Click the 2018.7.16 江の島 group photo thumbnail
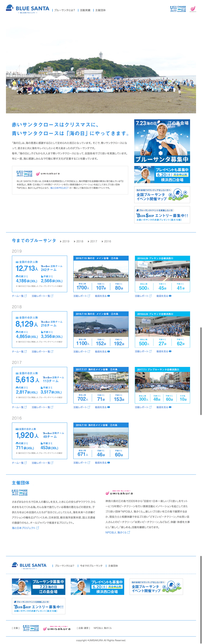Image resolution: width=202 pixels, height=644 pixels. click(x=101, y=327)
